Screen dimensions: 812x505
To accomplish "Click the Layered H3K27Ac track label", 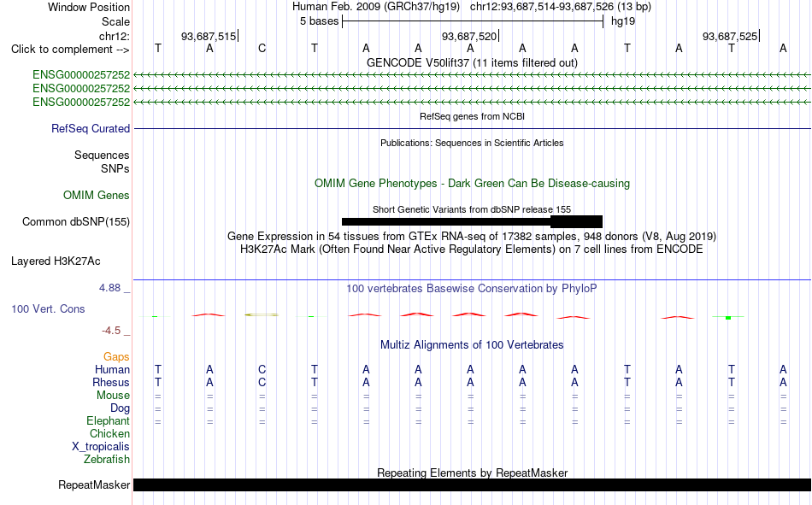I will (x=56, y=261).
